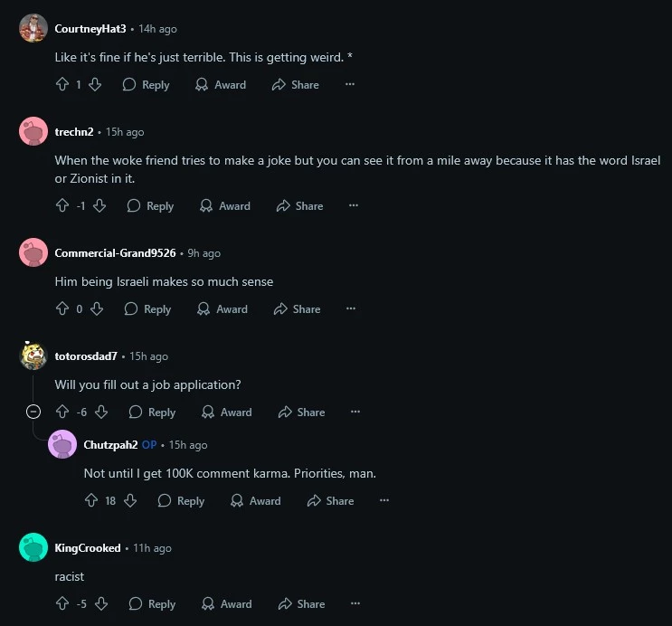
Task: Open CourtneyHat3's user profile name
Action: click(x=90, y=29)
